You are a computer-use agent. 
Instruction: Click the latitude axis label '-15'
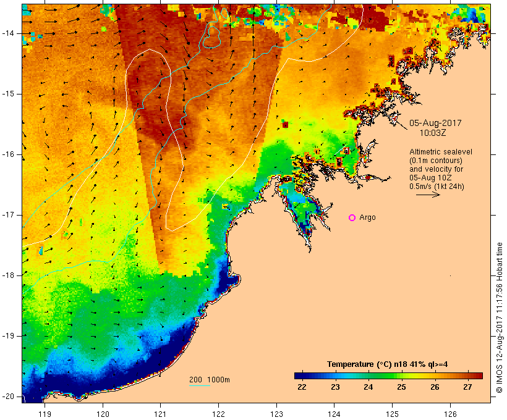pos(8,94)
